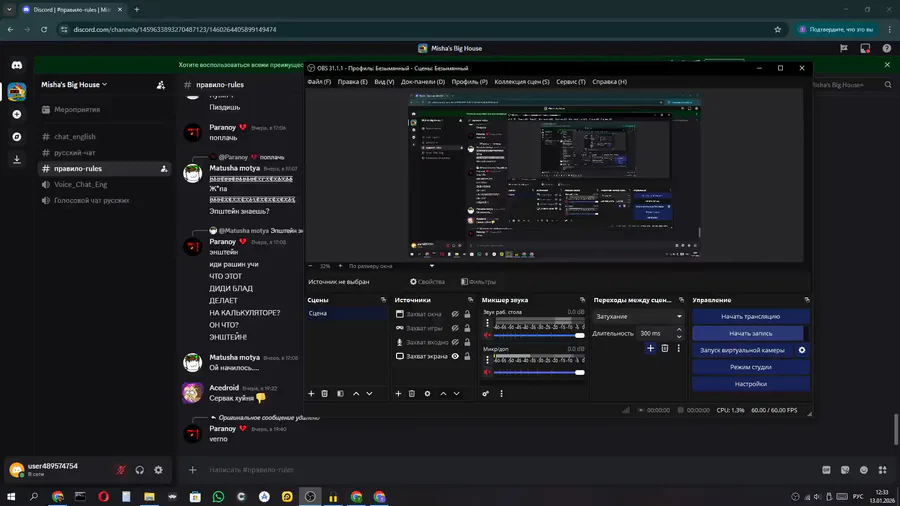Open Discord server discovery compass

[x=17, y=137]
